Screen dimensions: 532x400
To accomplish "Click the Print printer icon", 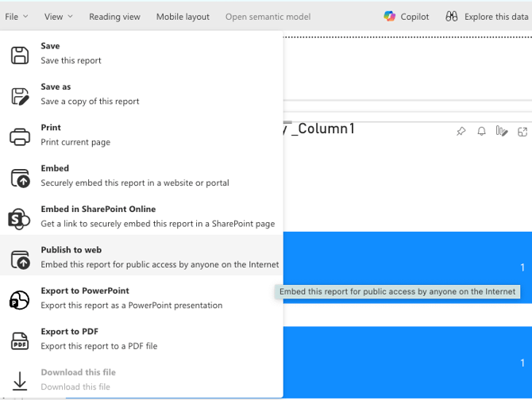I will pyautogui.click(x=20, y=137).
